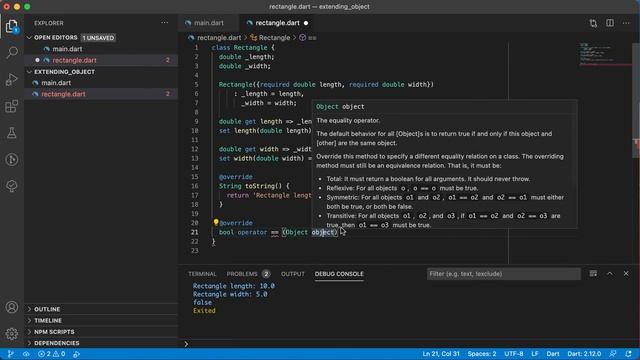This screenshot has height=360, width=640.
Task: Switch to the Terminal panel tab
Action: (202, 274)
